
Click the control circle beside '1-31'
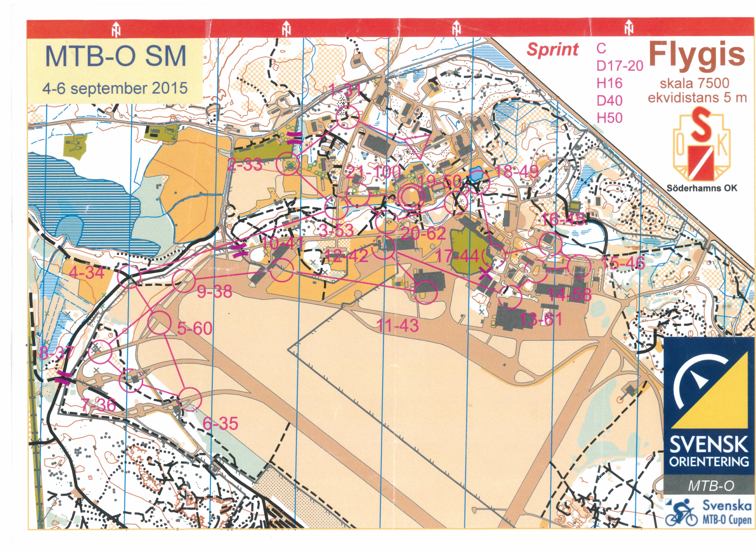pyautogui.click(x=348, y=117)
